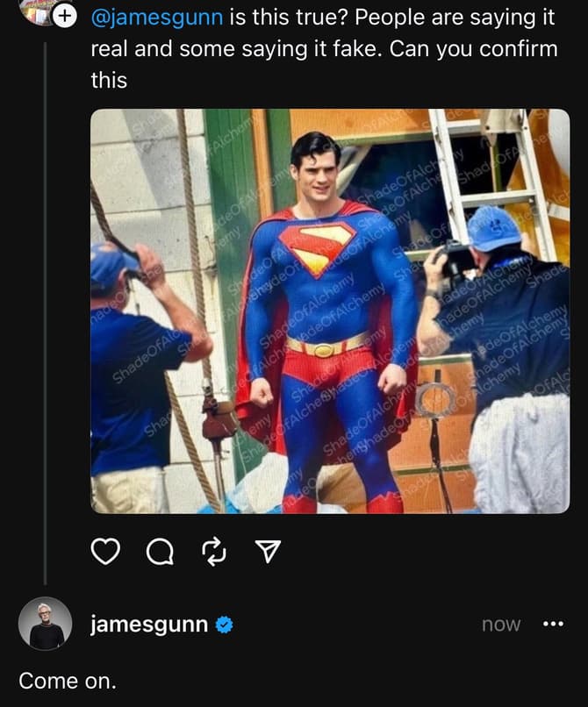Image resolution: width=588 pixels, height=707 pixels.
Task: Repost using the arrows icon
Action: point(214,551)
